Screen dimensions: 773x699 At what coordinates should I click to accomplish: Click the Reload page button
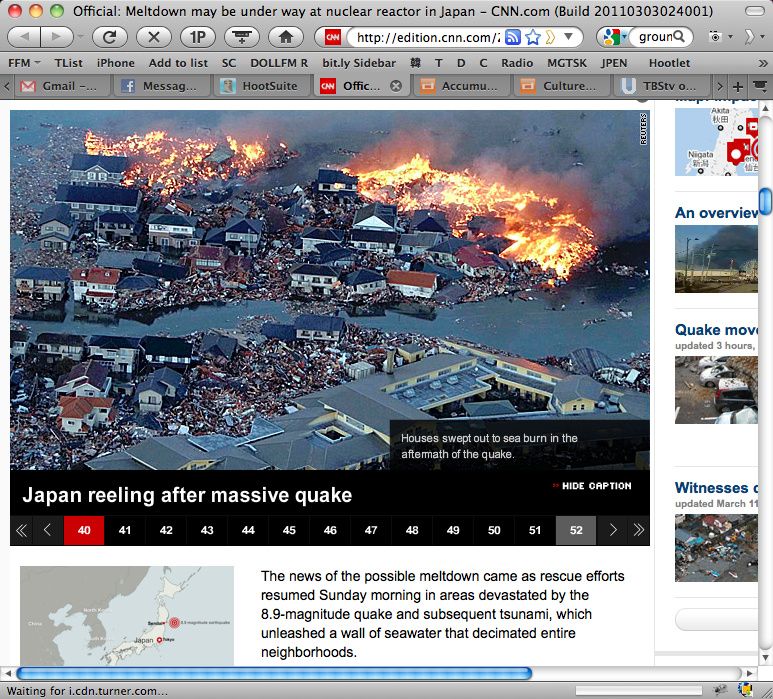(x=110, y=37)
